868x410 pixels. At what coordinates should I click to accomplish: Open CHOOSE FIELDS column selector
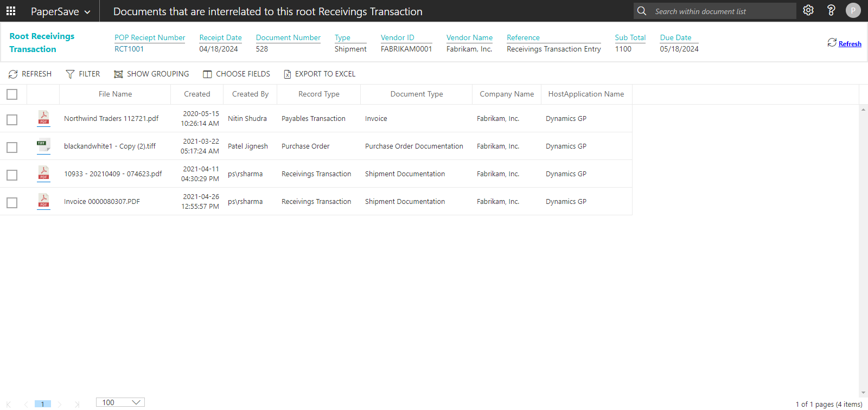pyautogui.click(x=237, y=74)
